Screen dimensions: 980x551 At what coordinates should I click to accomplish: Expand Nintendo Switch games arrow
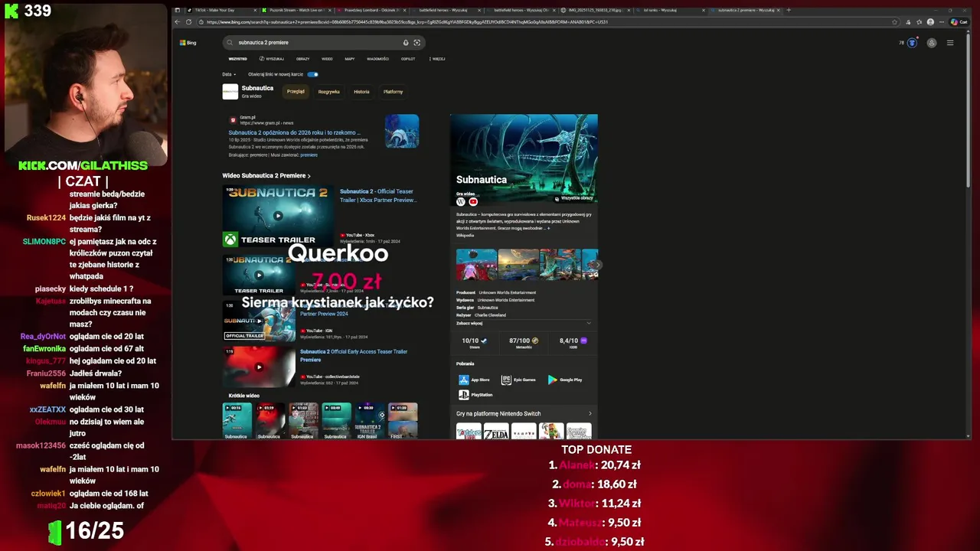click(590, 414)
